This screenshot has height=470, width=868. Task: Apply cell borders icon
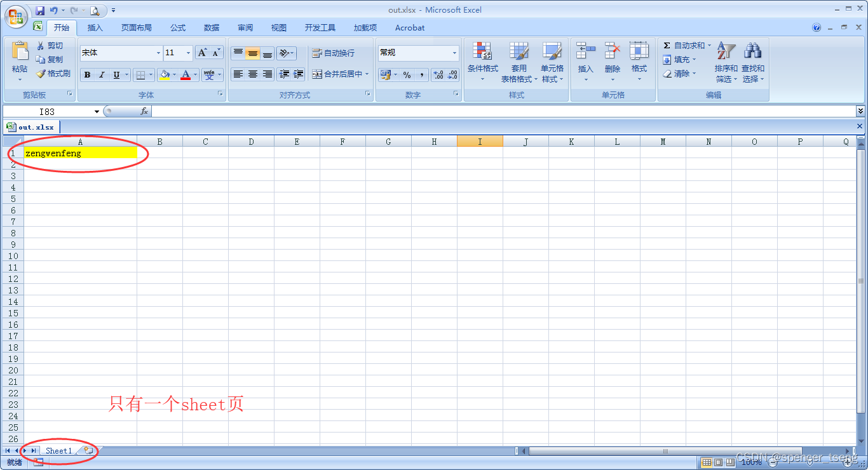(140, 75)
